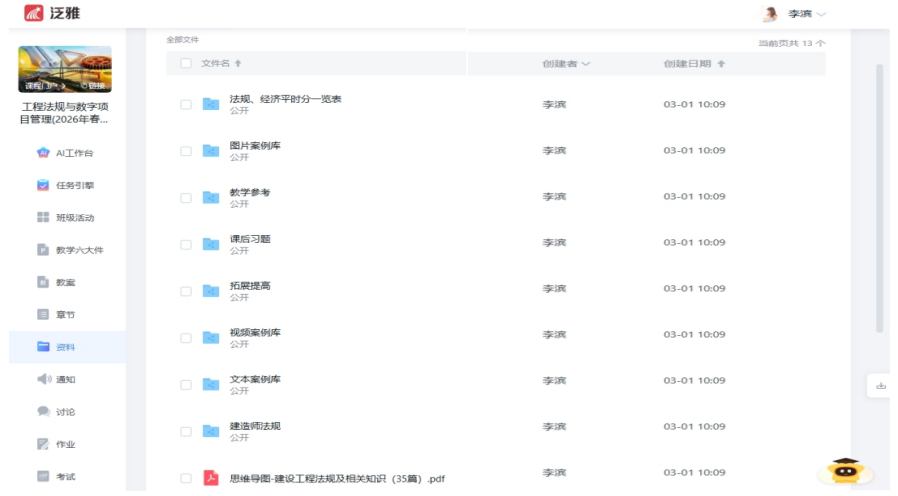Tick the checkbox for 图片案例库 folder
The width and height of the screenshot is (898, 496).
pyautogui.click(x=186, y=151)
